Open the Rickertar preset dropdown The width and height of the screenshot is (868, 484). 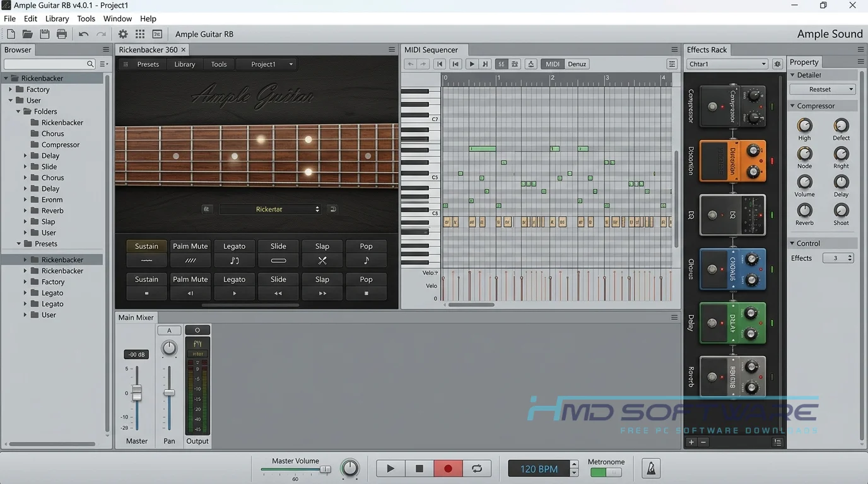click(270, 209)
